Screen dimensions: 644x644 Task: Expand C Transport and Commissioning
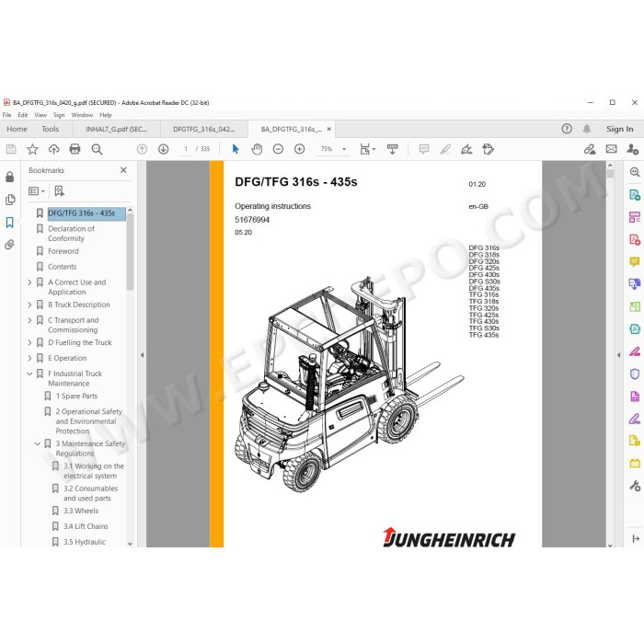[x=29, y=320]
